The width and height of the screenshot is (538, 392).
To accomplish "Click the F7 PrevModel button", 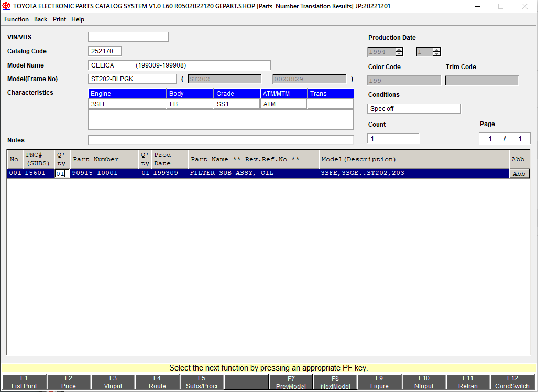I will [x=291, y=382].
